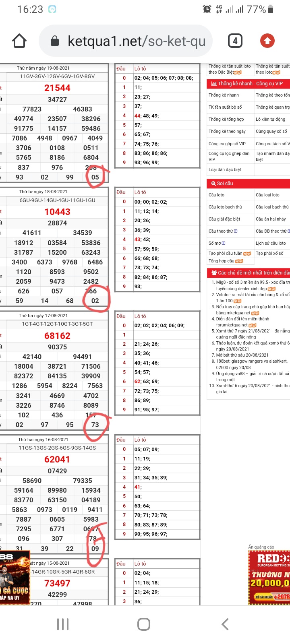Open the RED European betting ad banner
Image resolution: width=290 pixels, height=644 pixels.
pyautogui.click(x=269, y=577)
